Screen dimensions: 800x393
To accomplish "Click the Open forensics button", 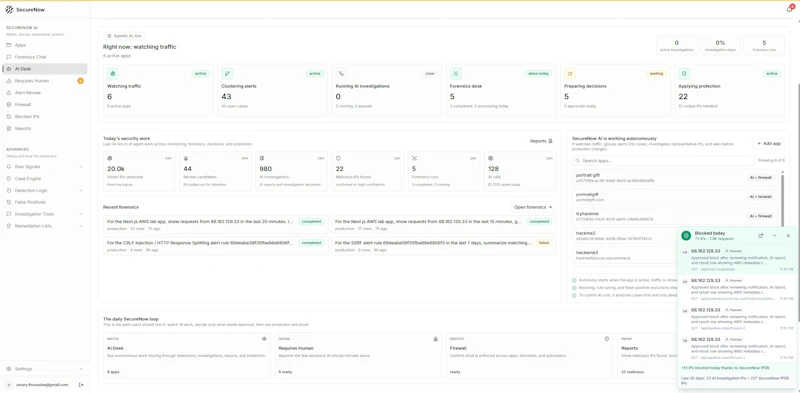I will point(533,207).
